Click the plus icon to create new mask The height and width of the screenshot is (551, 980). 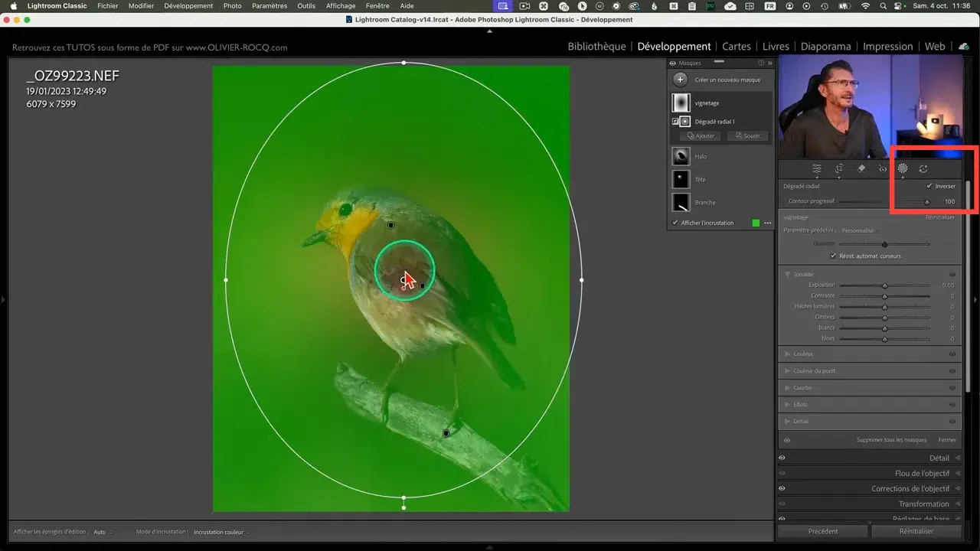click(x=680, y=80)
